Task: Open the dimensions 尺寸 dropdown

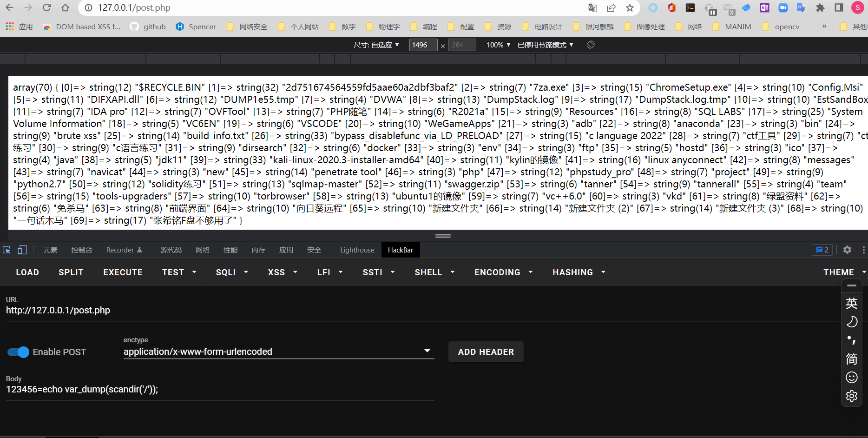Action: coord(376,45)
